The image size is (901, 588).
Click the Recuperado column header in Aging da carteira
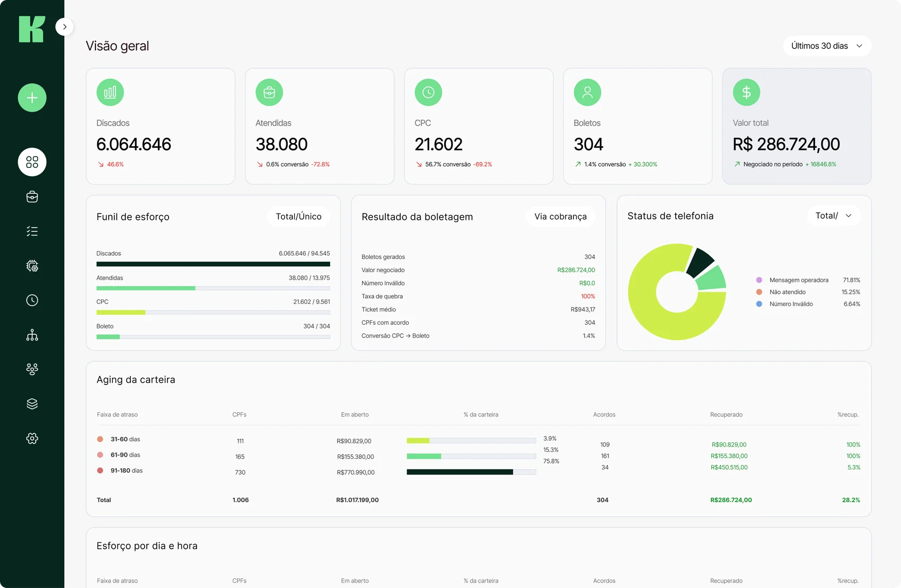(x=726, y=415)
